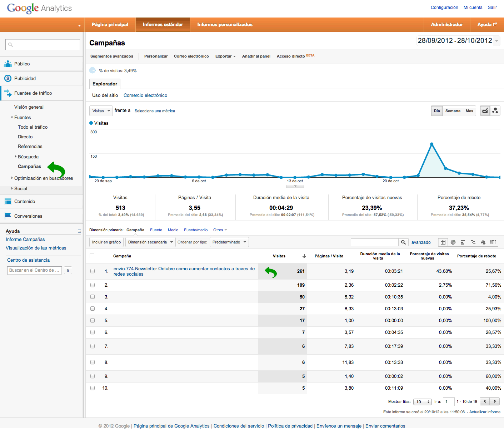Click the Público audience icon
This screenshot has height=434, width=504.
pyautogui.click(x=8, y=64)
